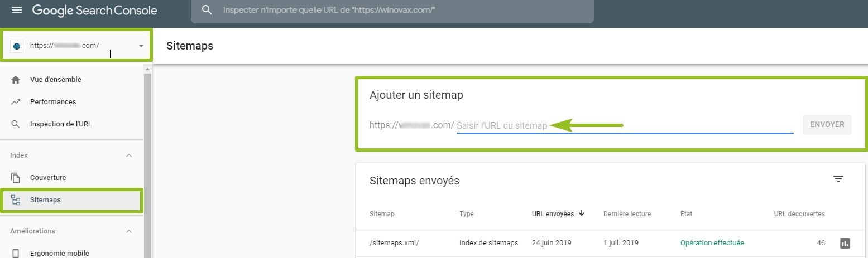Click the sidebar vertical scrollbar
Viewport: 868px width, 258px height.
click(148, 164)
